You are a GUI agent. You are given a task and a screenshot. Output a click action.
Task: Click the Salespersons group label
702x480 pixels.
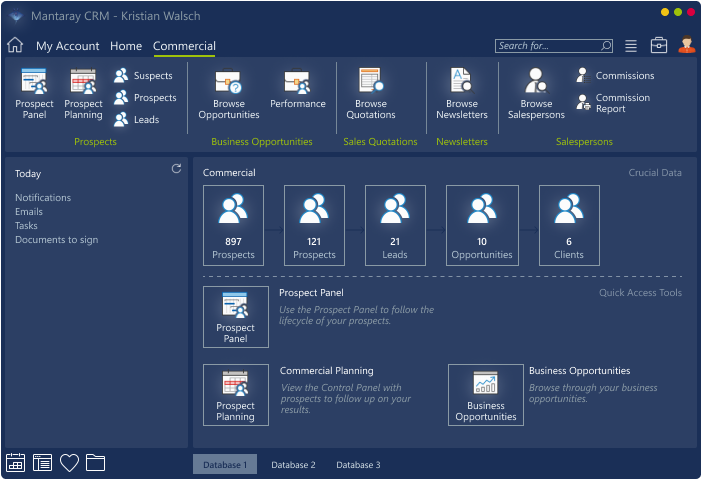click(x=584, y=142)
